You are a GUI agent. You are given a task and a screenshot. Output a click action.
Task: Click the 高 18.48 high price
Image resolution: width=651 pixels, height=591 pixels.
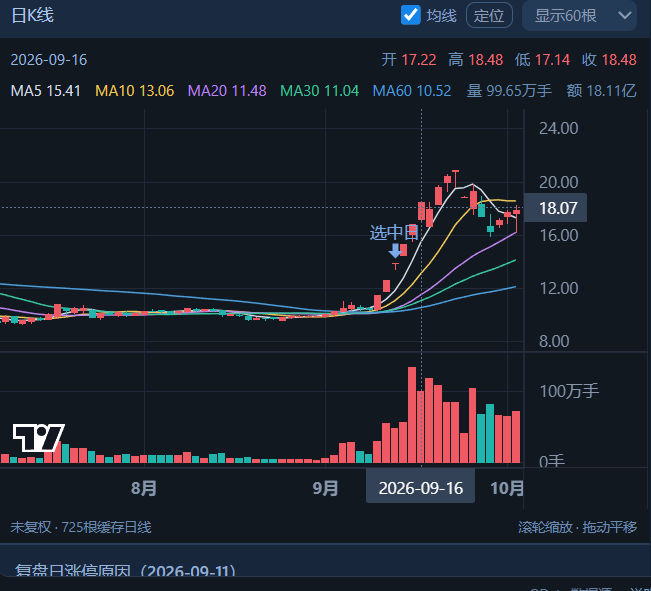[x=476, y=60]
